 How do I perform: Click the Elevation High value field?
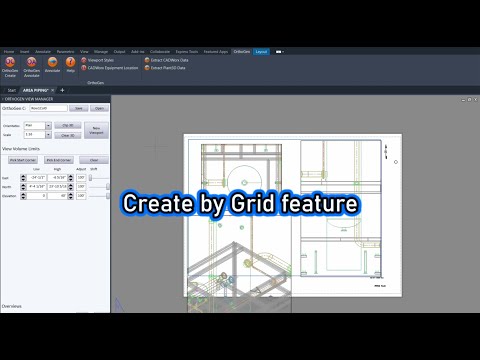click(57, 196)
